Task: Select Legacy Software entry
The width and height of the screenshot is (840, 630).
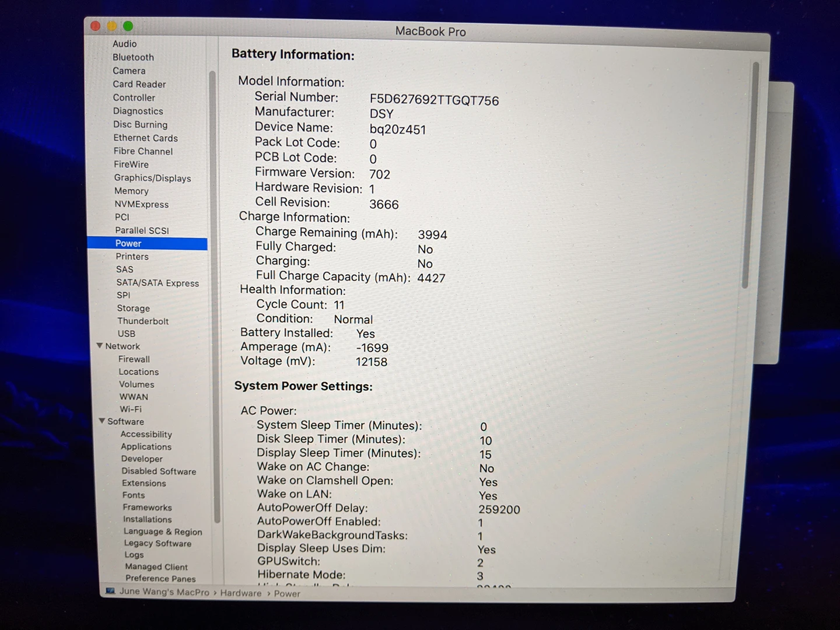Action: click(157, 543)
